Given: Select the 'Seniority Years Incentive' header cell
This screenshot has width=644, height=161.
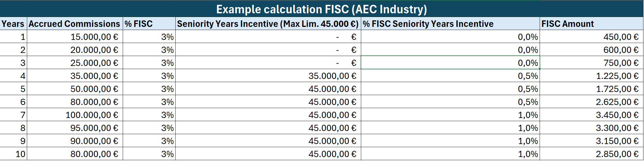Looking at the screenshot, I should (268, 24).
